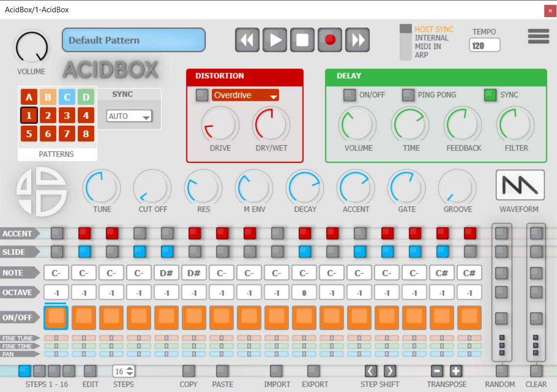Expand the Sync AUTO dropdown
This screenshot has width=557, height=392.
tap(129, 116)
